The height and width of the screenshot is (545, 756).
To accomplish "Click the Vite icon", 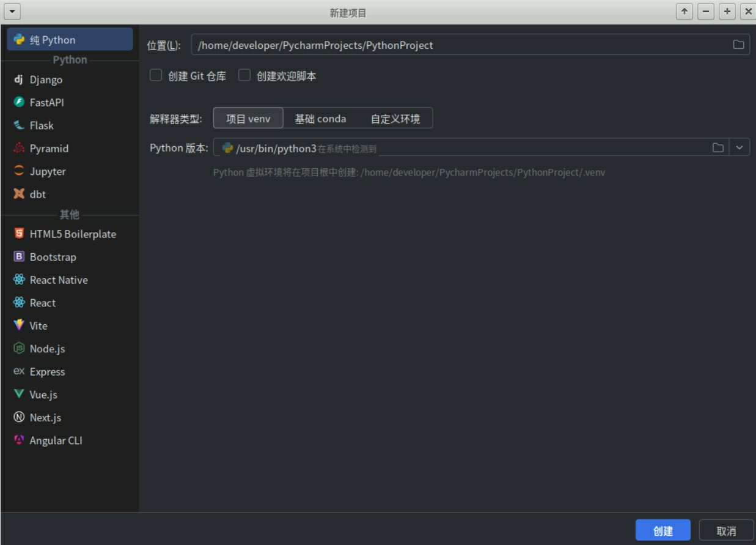I will (x=19, y=325).
